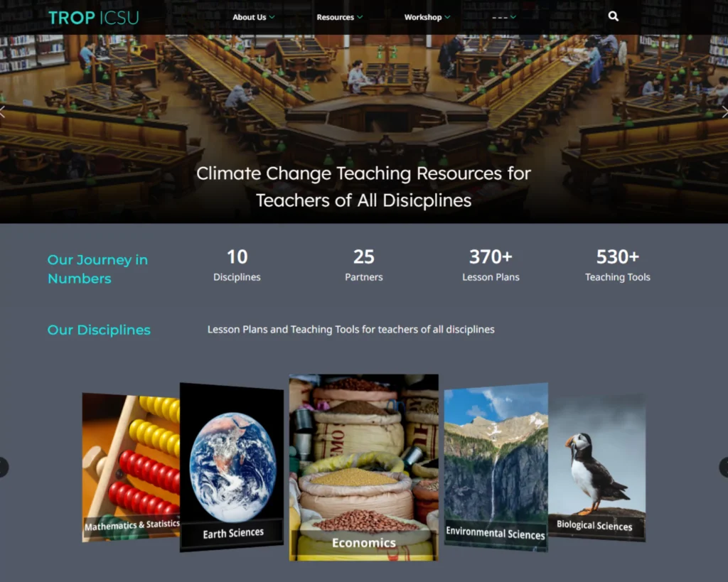Open Environmental Sciences card
The height and width of the screenshot is (582, 728).
[496, 467]
